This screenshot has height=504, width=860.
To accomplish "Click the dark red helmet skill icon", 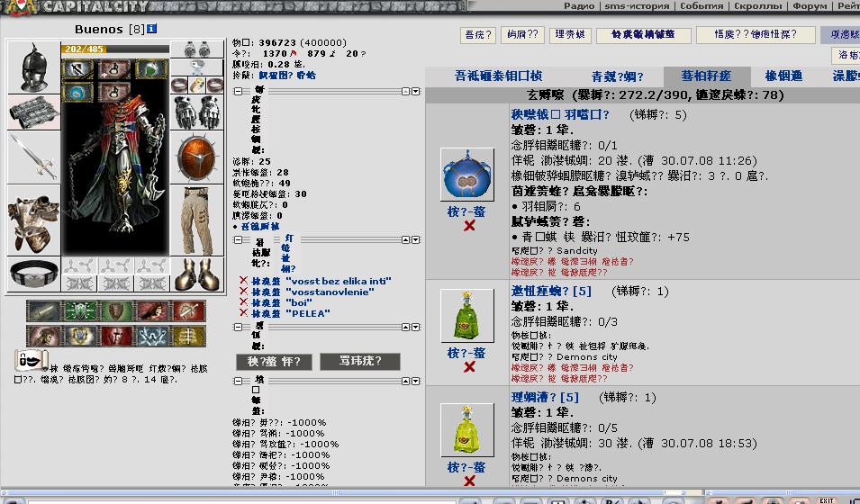I will [116, 336].
